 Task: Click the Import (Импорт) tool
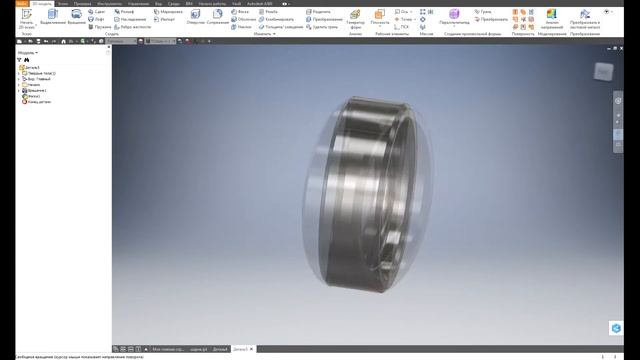164,19
